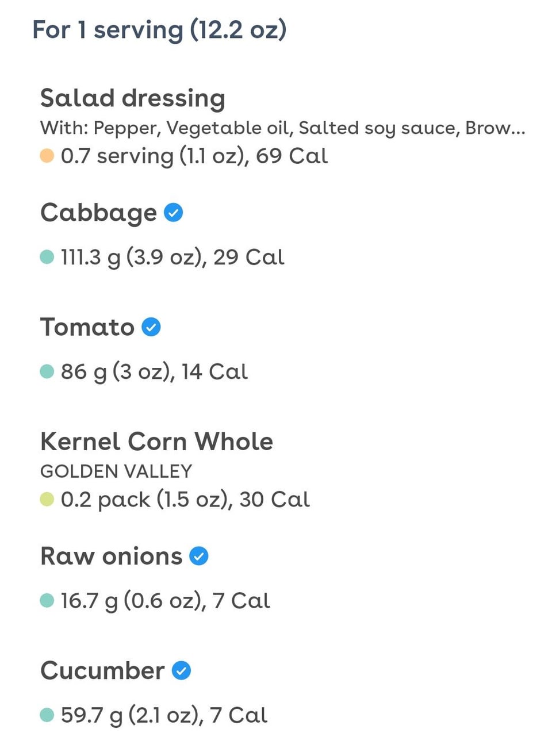Expand the truncated 'With: Pepper, Vegetable oil' list
Image resolution: width=552 pixels, height=756 pixels.
pyautogui.click(x=282, y=128)
